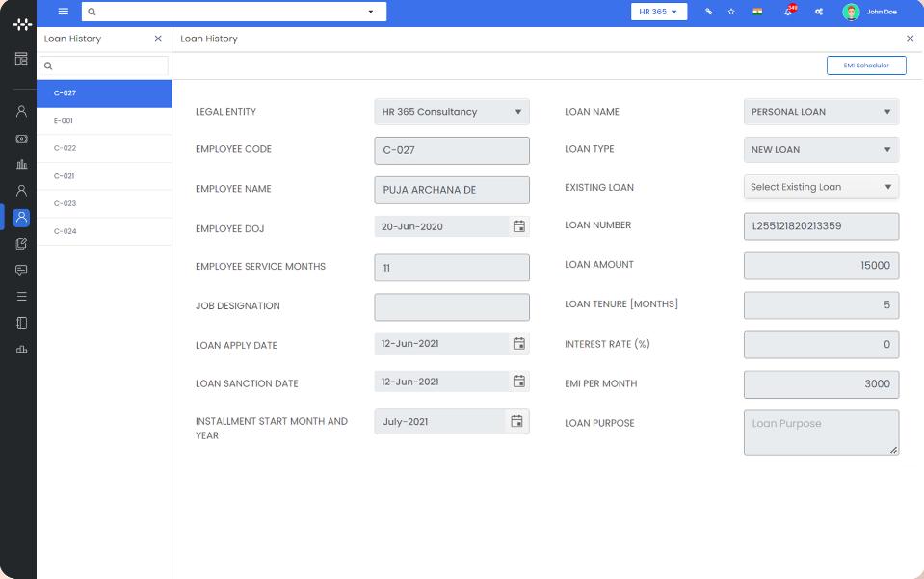Open calendar picker for Employee DOJ
Viewport: 924px width, 579px height.
(518, 226)
